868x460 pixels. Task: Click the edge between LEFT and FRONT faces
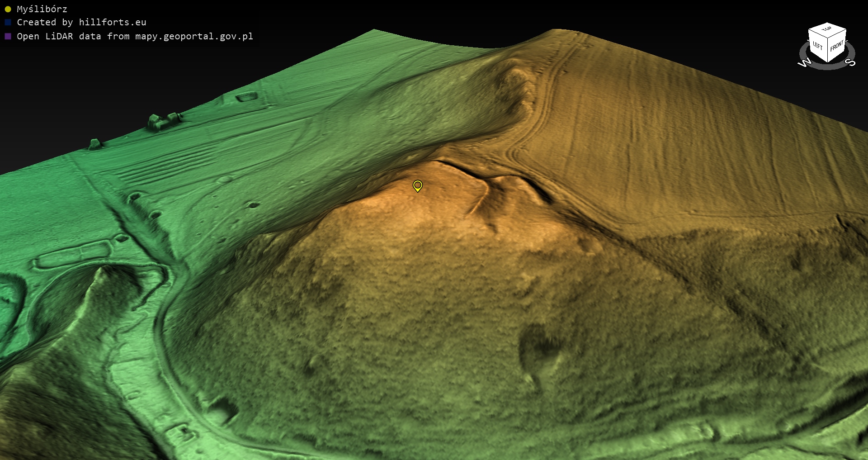(827, 51)
